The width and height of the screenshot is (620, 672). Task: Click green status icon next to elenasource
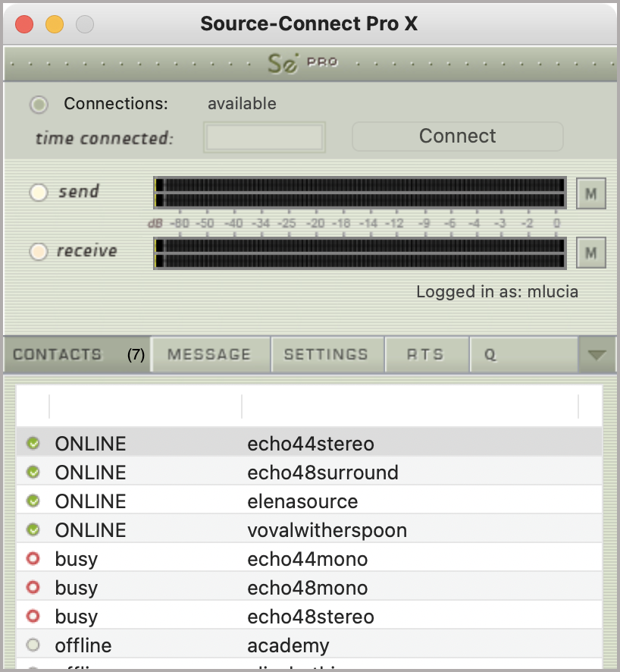[33, 501]
